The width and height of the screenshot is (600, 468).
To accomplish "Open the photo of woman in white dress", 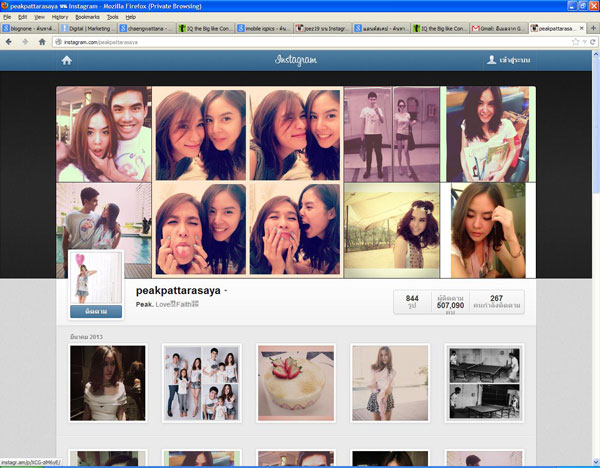I will [x=108, y=383].
